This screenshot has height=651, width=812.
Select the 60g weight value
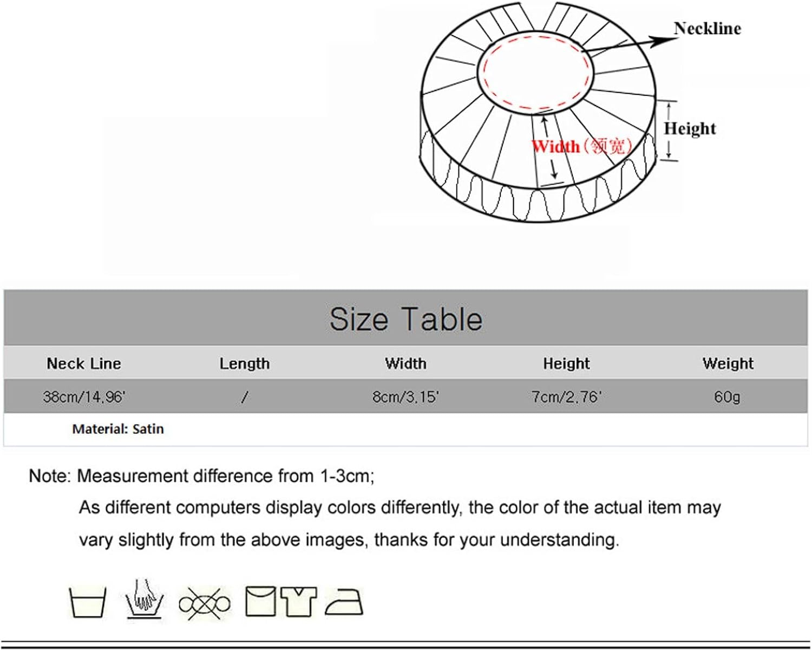(727, 397)
